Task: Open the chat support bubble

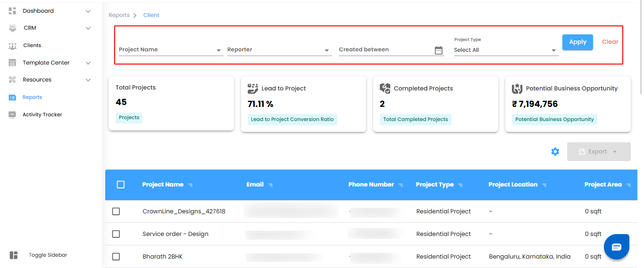Action: pos(617,247)
